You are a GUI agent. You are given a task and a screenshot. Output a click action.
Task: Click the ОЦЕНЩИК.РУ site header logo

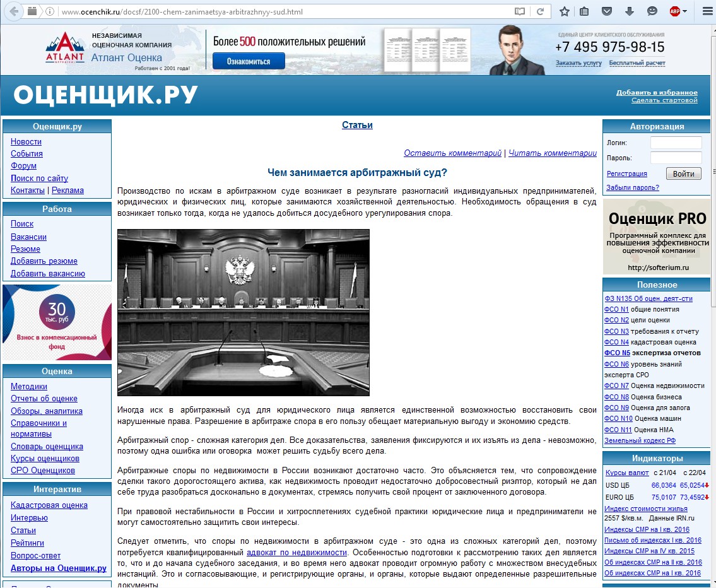click(105, 95)
